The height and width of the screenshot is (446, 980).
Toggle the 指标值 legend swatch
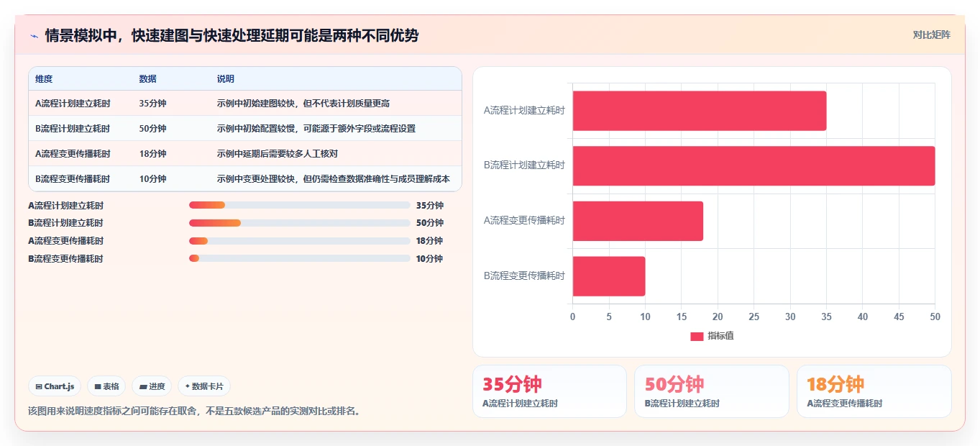pyautogui.click(x=697, y=336)
